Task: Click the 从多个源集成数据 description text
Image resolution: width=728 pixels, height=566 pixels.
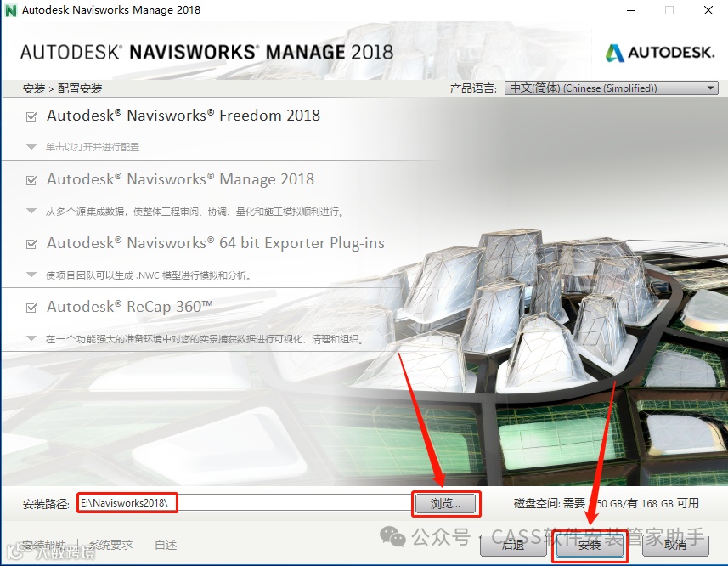Action: [x=196, y=212]
